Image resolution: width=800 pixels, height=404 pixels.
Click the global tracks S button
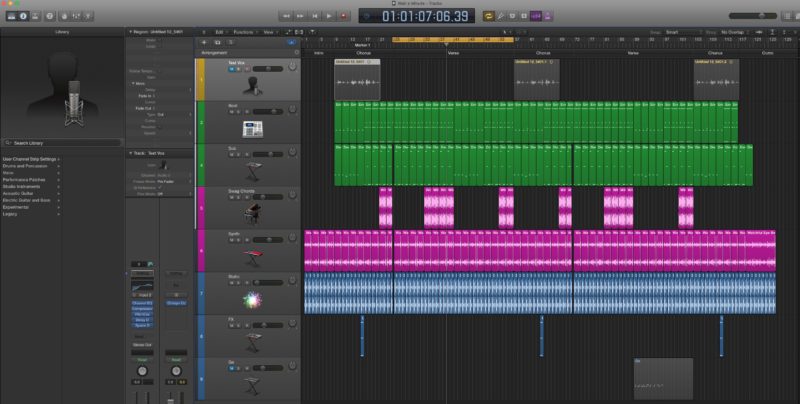click(231, 43)
